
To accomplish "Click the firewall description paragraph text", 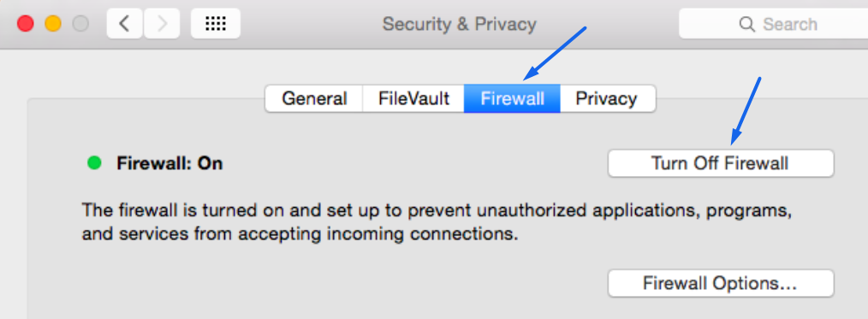I will coord(434,222).
